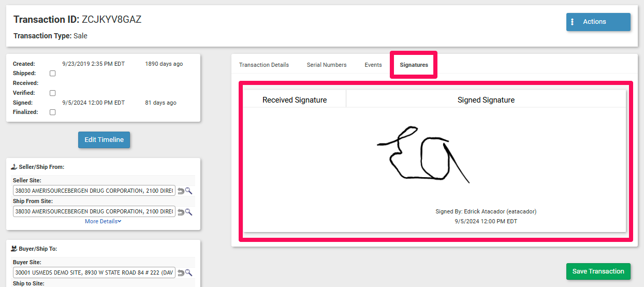644x287 pixels.
Task: Search Buyer Site with the magnifier icon
Action: coord(189,273)
